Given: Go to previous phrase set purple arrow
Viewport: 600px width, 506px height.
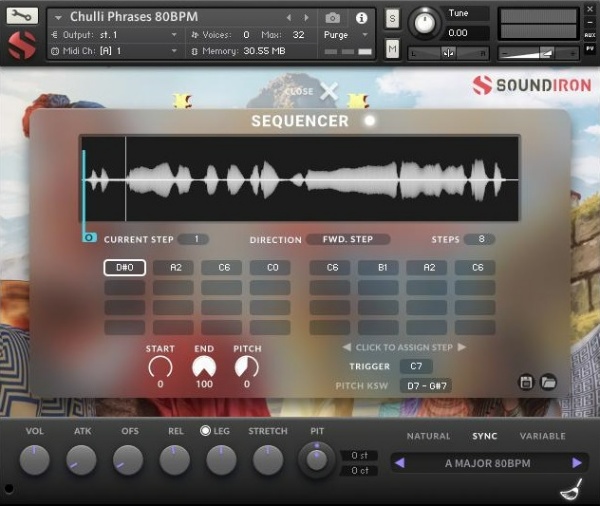Looking at the screenshot, I should [399, 463].
